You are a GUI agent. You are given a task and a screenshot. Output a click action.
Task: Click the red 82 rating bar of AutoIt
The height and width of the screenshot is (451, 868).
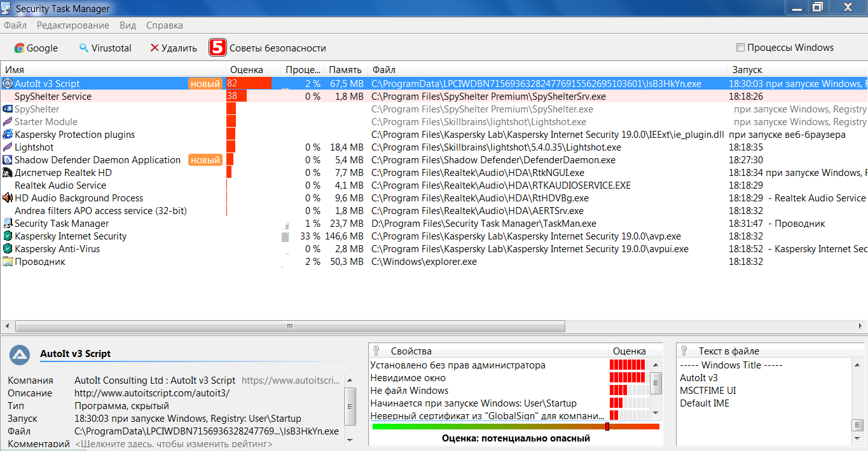pos(249,84)
